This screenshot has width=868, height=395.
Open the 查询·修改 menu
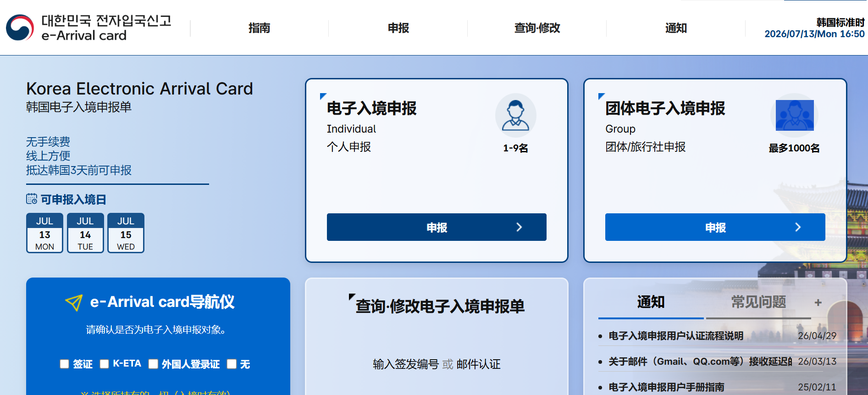coord(537,28)
